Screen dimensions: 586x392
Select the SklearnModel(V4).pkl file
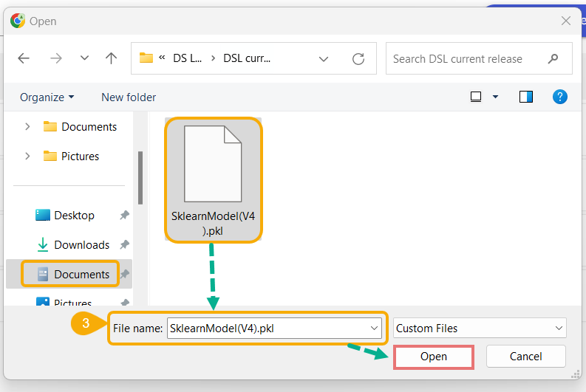(213, 179)
